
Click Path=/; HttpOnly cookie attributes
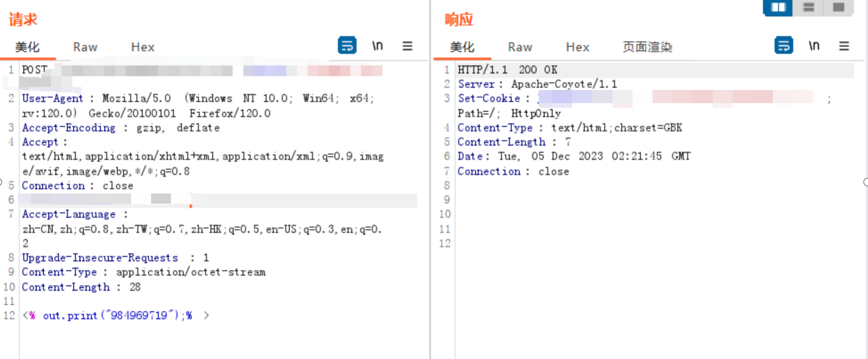point(509,114)
